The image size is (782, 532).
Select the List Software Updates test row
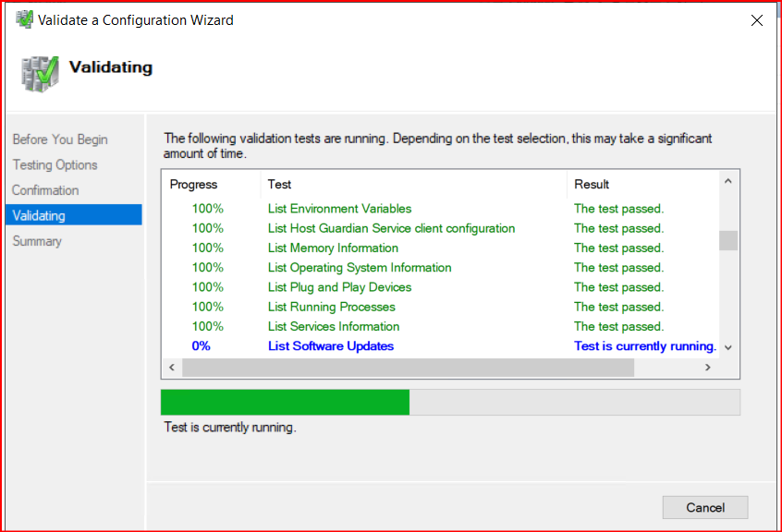click(x=331, y=346)
